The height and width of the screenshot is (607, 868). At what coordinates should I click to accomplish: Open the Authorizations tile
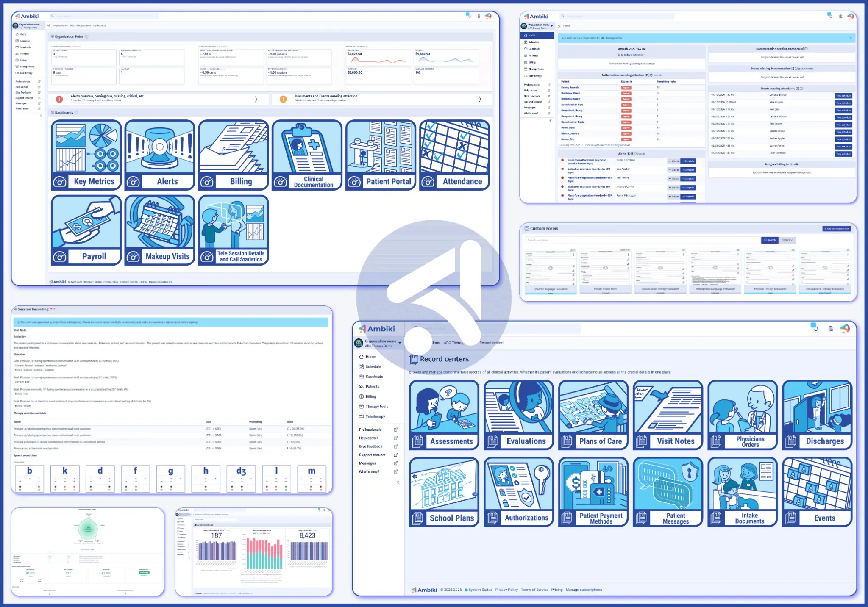coord(519,492)
